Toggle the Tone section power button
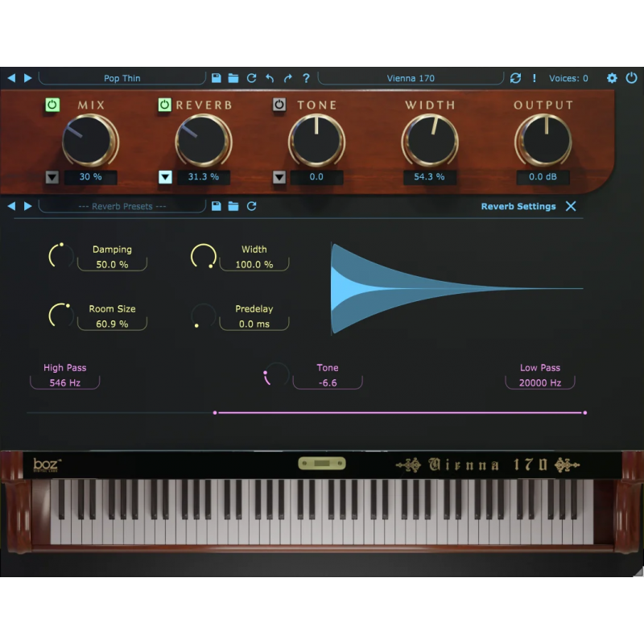Image resolution: width=644 pixels, height=644 pixels. tap(279, 104)
